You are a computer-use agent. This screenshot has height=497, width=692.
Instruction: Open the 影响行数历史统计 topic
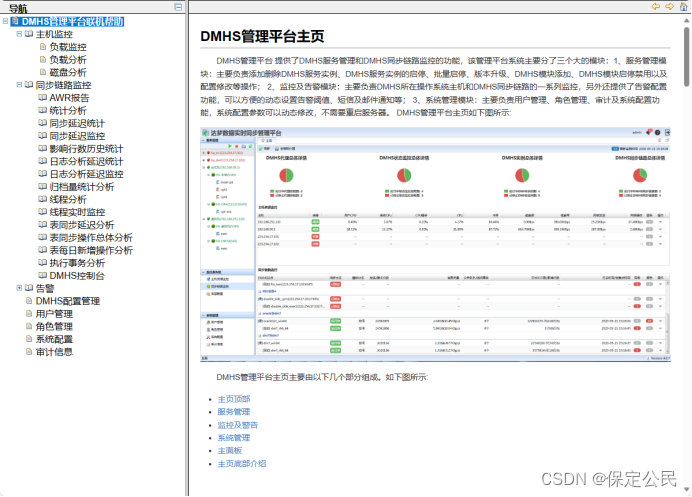tap(86, 149)
